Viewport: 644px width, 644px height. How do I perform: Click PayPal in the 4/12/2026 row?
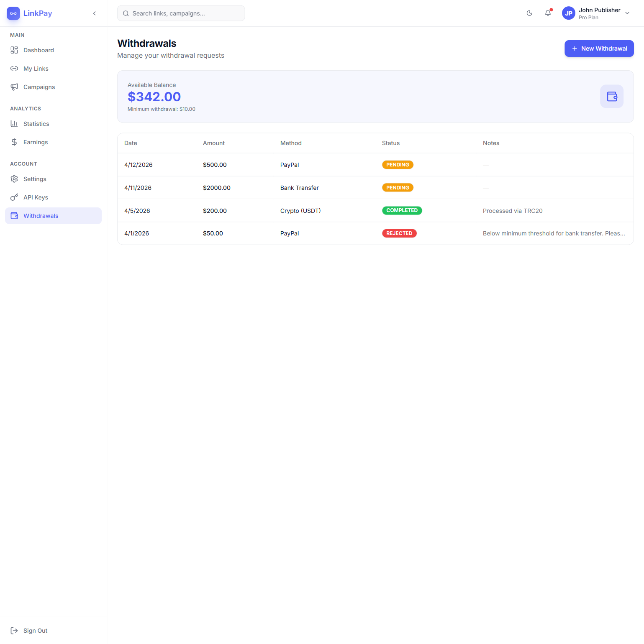290,165
